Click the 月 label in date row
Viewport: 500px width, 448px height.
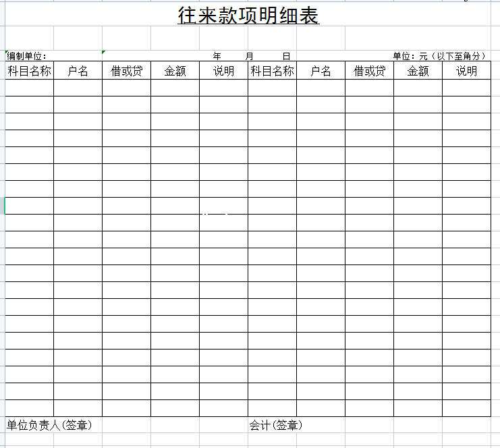[250, 56]
